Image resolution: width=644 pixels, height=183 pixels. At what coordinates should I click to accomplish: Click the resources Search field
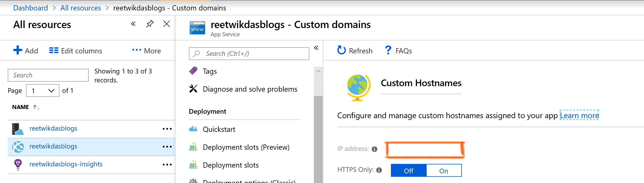[x=48, y=75]
